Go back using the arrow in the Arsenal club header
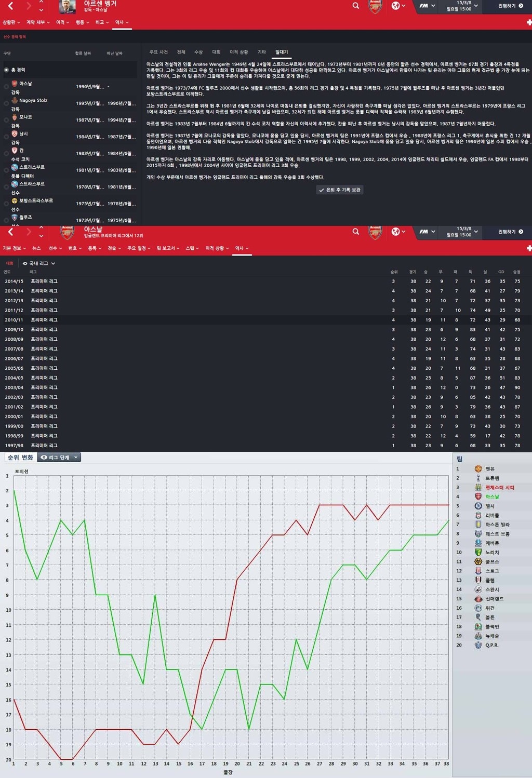 [x=11, y=232]
